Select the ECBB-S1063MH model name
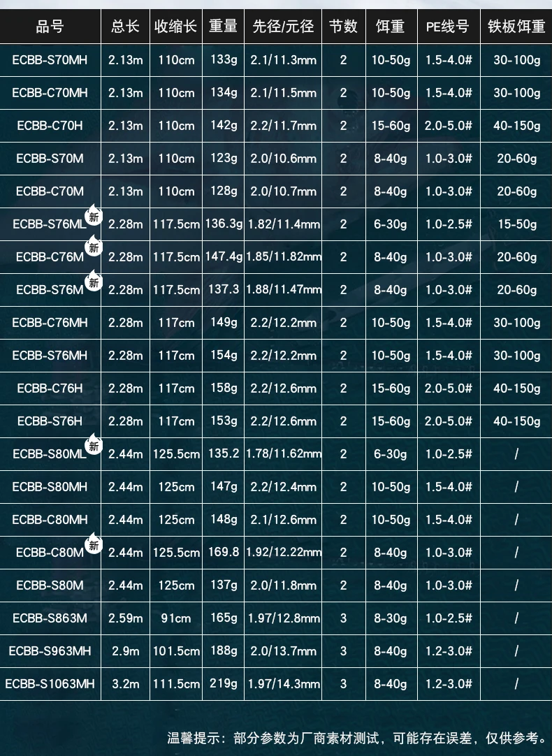Screen dimensions: 552x756 (50, 683)
